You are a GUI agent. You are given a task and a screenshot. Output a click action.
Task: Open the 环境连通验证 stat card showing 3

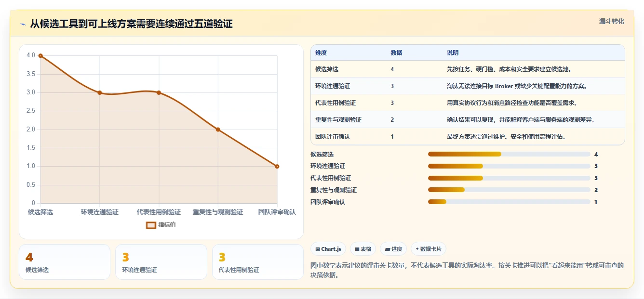[161, 262]
